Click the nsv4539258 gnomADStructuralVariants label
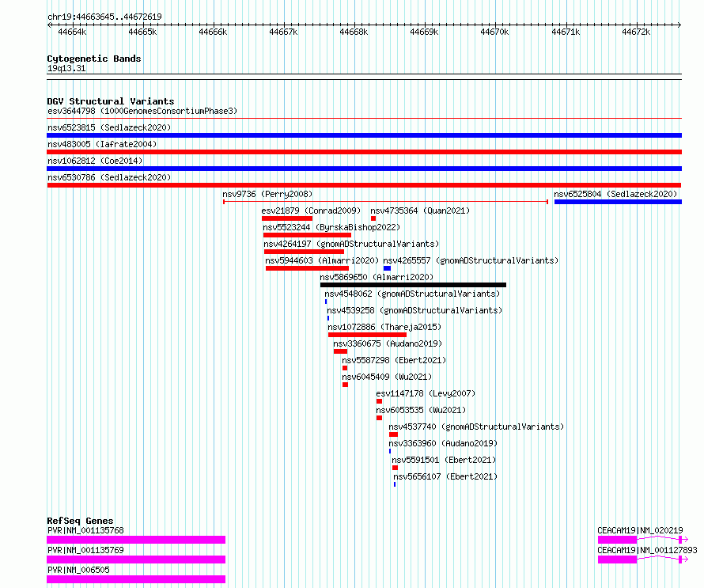The width and height of the screenshot is (704, 588). click(x=414, y=310)
